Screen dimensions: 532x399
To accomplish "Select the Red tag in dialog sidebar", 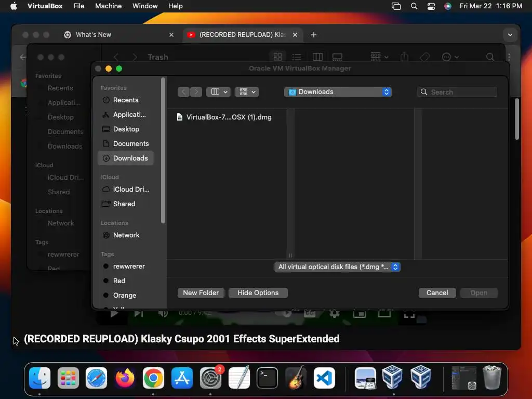I will [x=126, y=281].
